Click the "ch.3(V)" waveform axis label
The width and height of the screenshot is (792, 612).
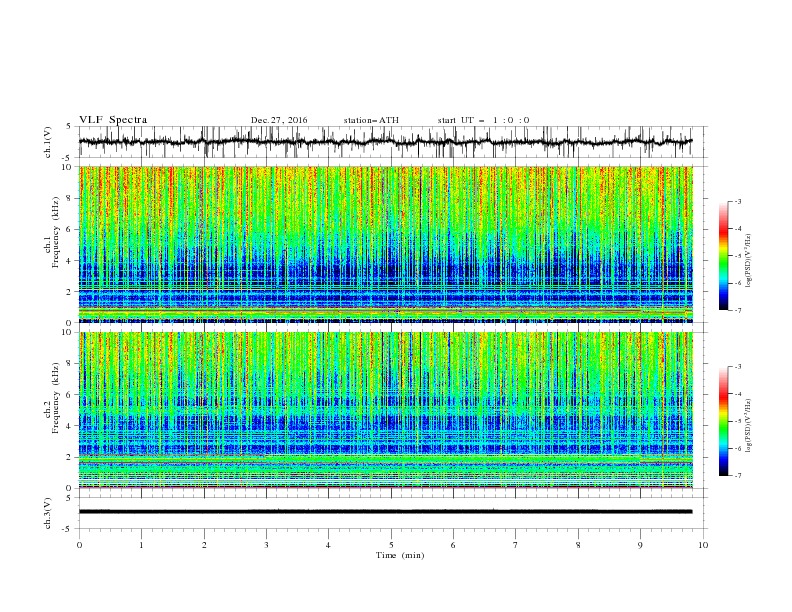tap(48, 513)
